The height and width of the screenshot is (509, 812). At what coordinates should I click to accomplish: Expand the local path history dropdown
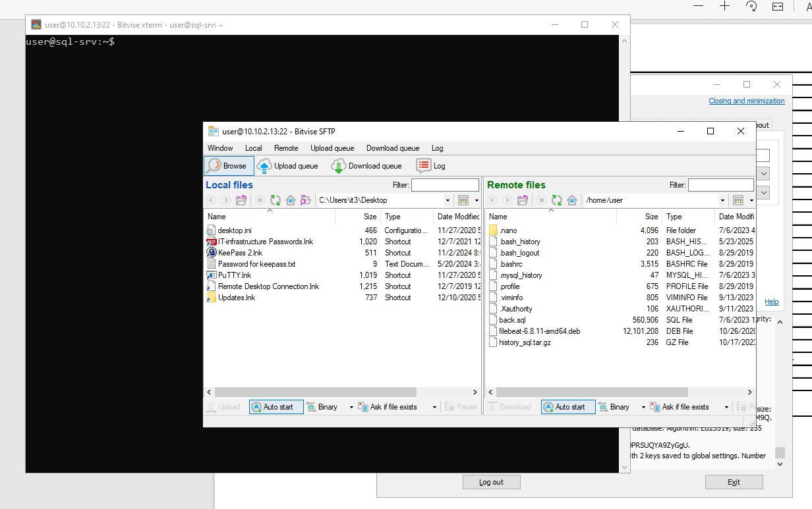(448, 200)
